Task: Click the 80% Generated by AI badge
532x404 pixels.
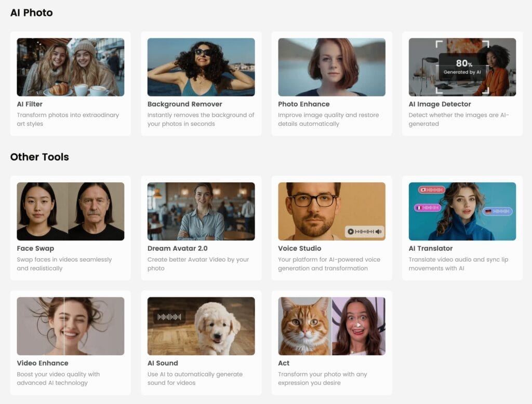Action: coord(462,67)
